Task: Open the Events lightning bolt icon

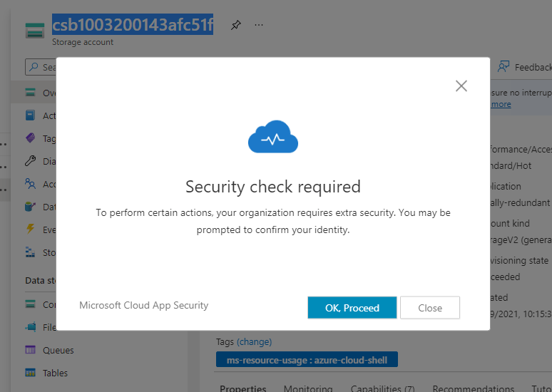Action: (30, 229)
